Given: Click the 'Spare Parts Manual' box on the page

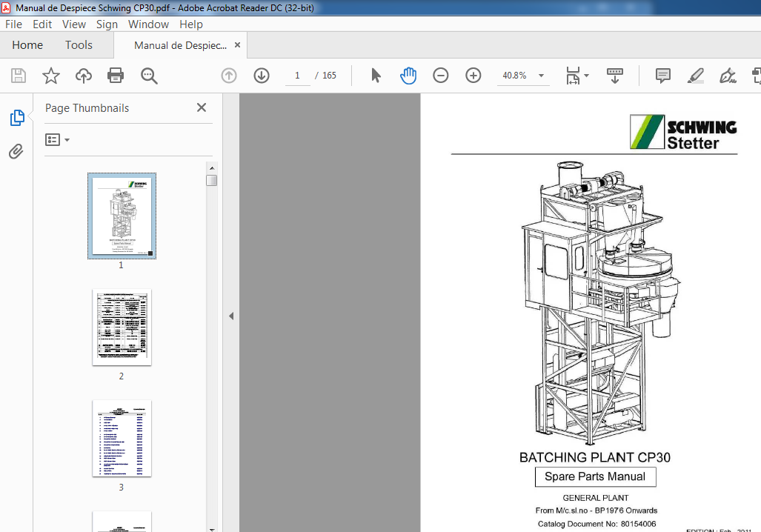Looking at the screenshot, I should tap(596, 476).
